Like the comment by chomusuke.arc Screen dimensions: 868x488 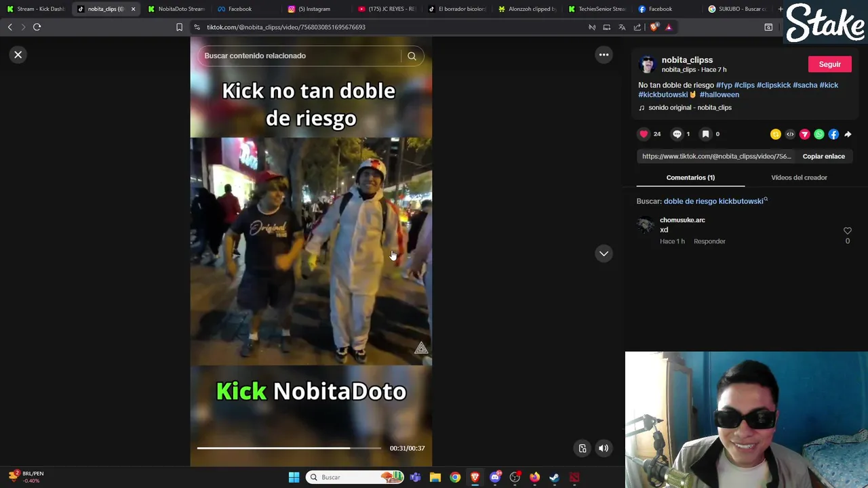click(x=847, y=231)
